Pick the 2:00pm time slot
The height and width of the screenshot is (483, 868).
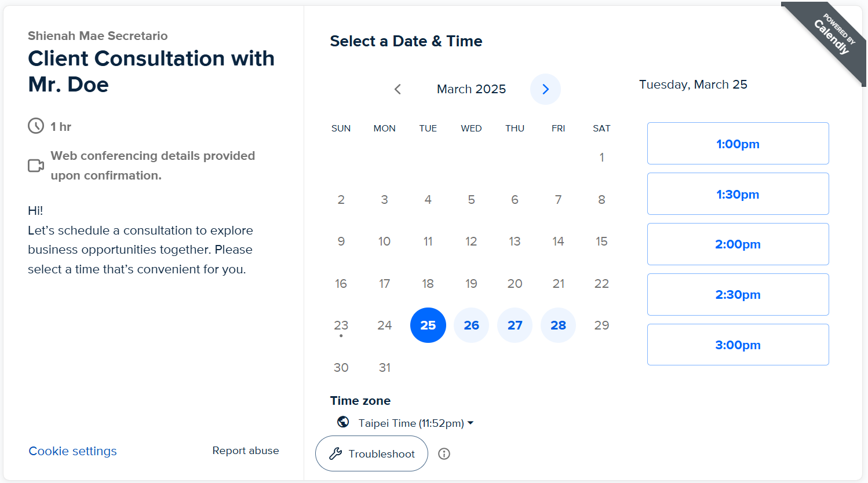(x=738, y=244)
